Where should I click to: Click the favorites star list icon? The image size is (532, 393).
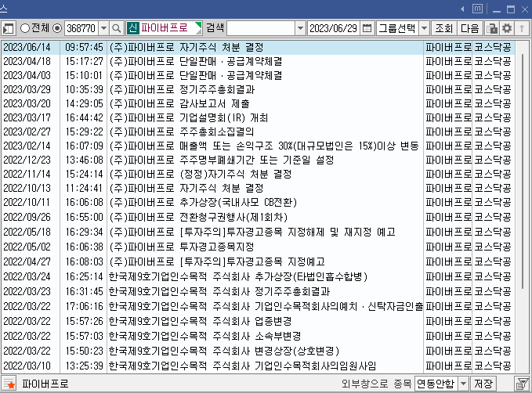pyautogui.click(x=9, y=384)
